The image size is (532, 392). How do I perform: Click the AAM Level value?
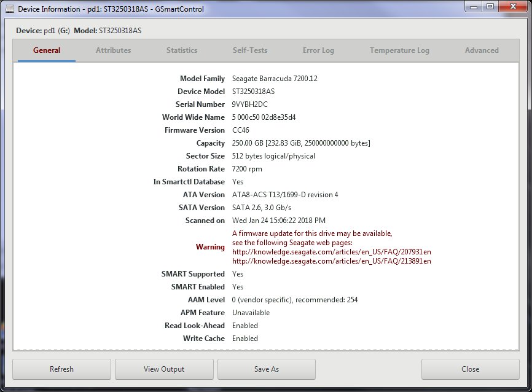click(x=295, y=300)
